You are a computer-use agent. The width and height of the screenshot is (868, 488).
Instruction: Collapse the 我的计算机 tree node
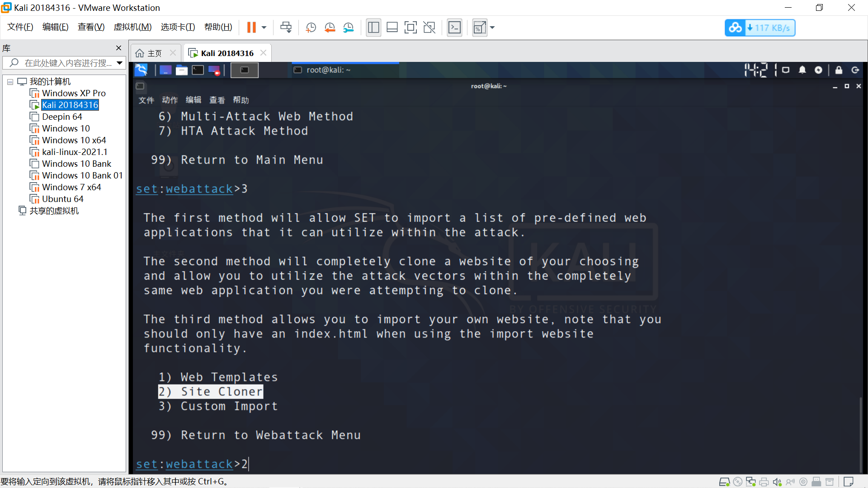10,82
